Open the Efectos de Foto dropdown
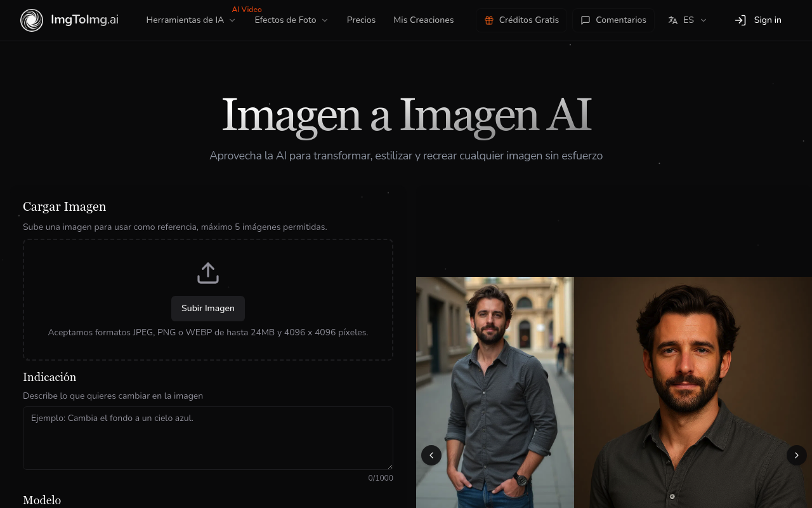This screenshot has height=508, width=812. 291,20
